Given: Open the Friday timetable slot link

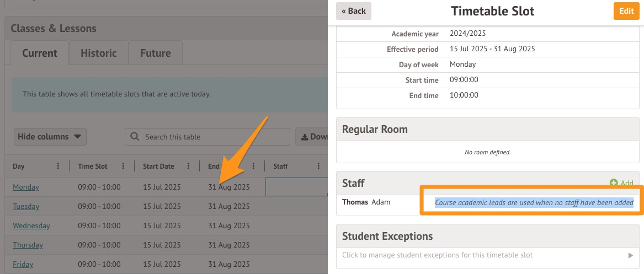Looking at the screenshot, I should click(x=23, y=264).
